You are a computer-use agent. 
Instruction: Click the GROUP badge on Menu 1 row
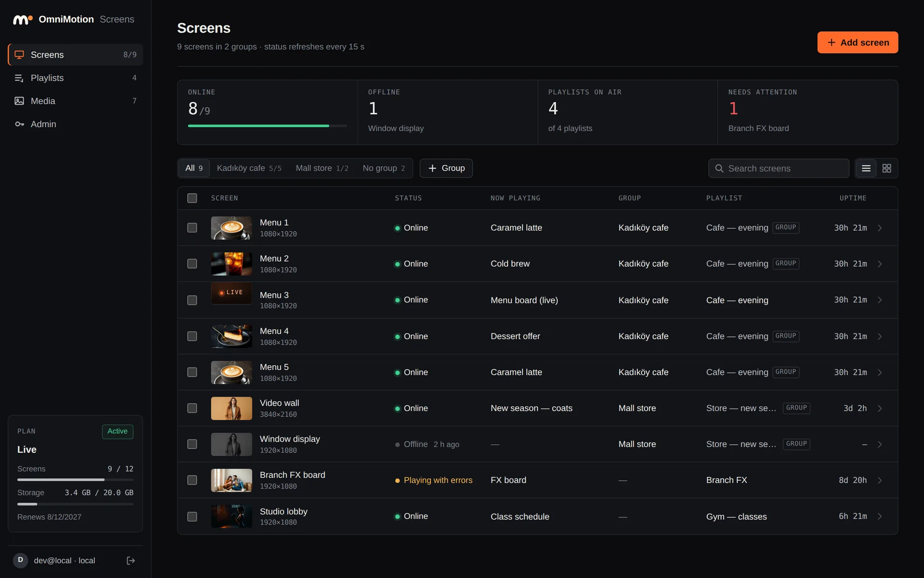coord(786,227)
